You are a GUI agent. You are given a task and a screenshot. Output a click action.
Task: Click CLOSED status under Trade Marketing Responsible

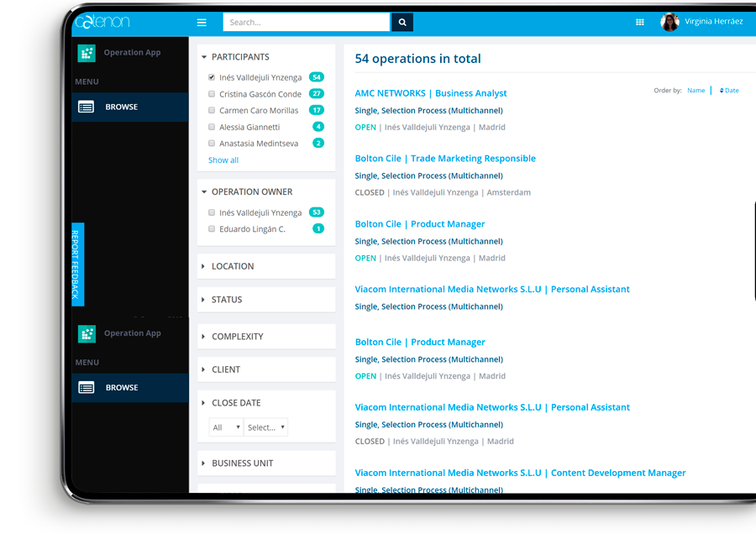coord(370,192)
